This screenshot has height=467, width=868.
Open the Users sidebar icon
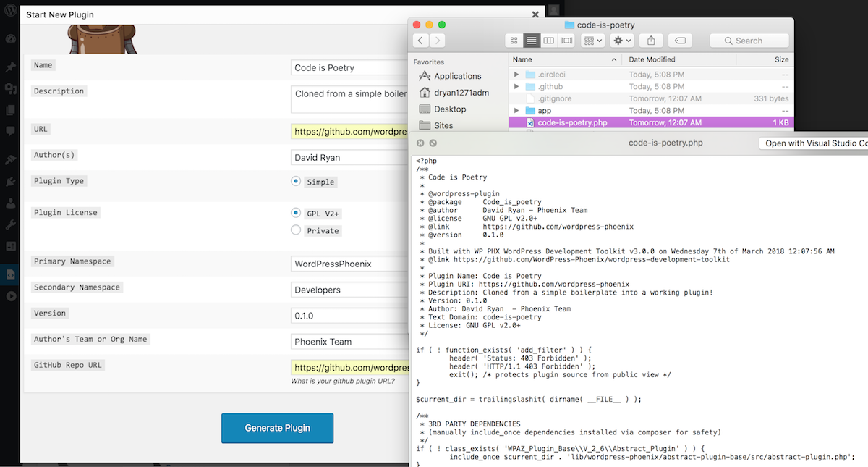[x=10, y=203]
